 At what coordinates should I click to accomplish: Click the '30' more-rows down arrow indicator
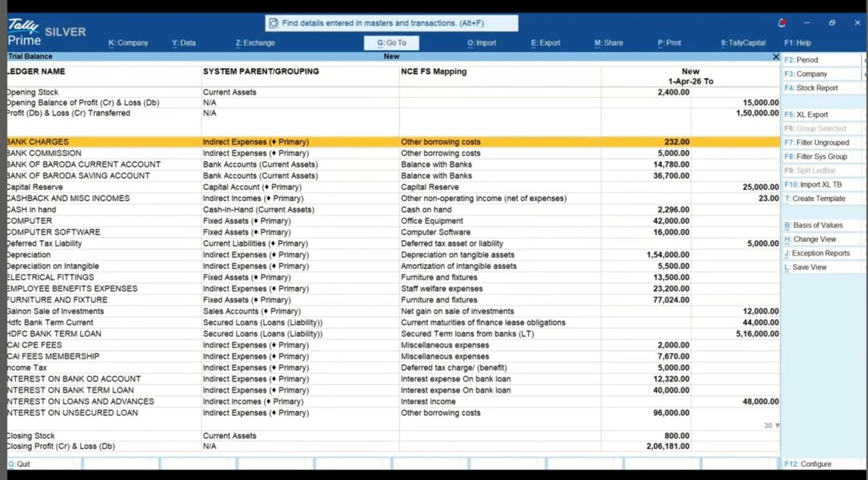tap(772, 426)
